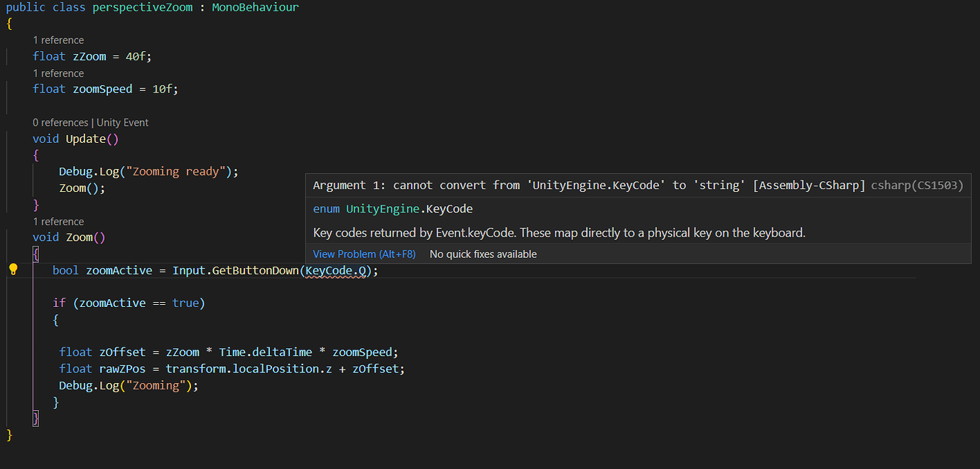Click 'enum UnityEngine.KeyCode' in tooltip
Screen dimensions: 980x469
(393, 209)
